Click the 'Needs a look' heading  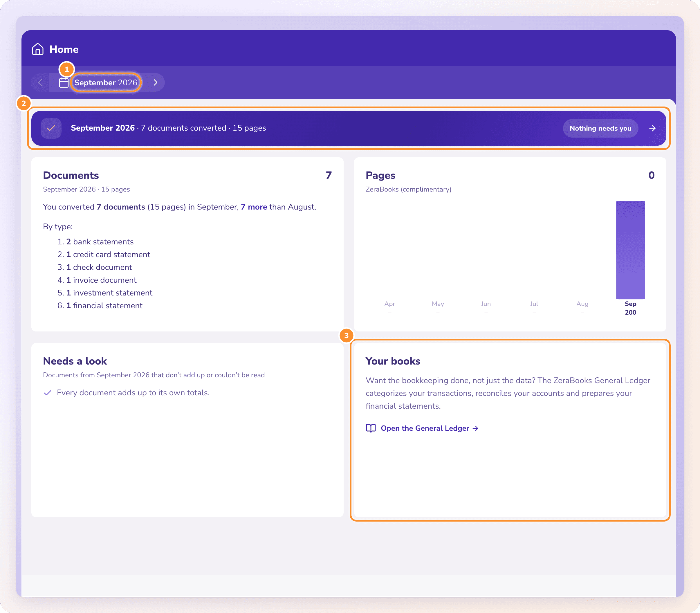(75, 361)
